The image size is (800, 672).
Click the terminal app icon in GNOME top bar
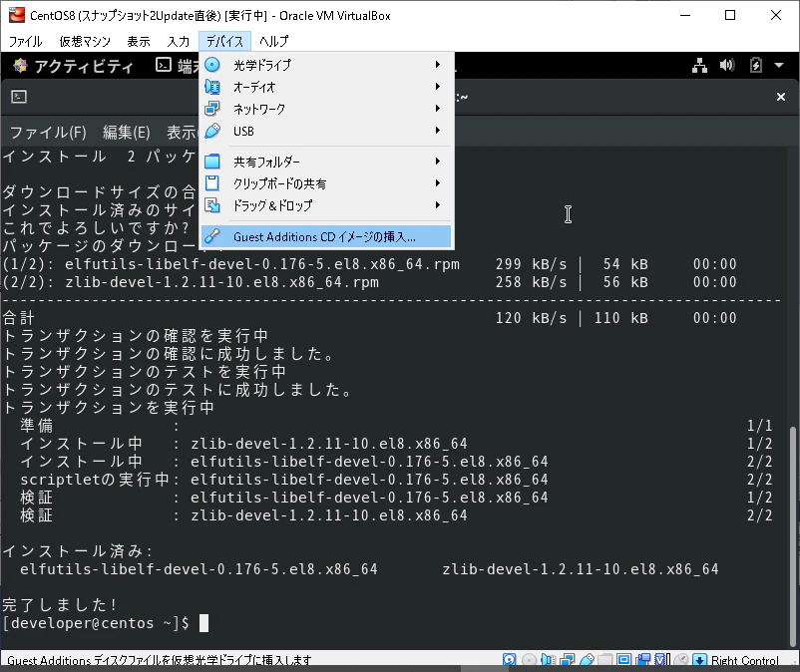click(x=164, y=65)
